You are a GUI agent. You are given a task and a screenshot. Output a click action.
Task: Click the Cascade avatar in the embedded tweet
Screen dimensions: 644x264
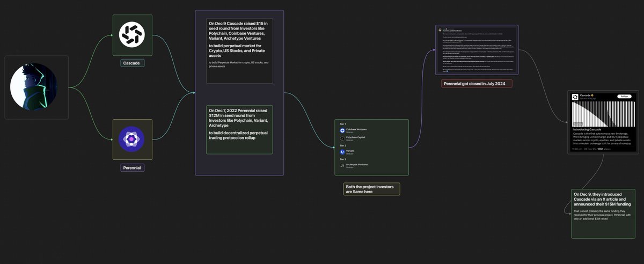tap(575, 97)
